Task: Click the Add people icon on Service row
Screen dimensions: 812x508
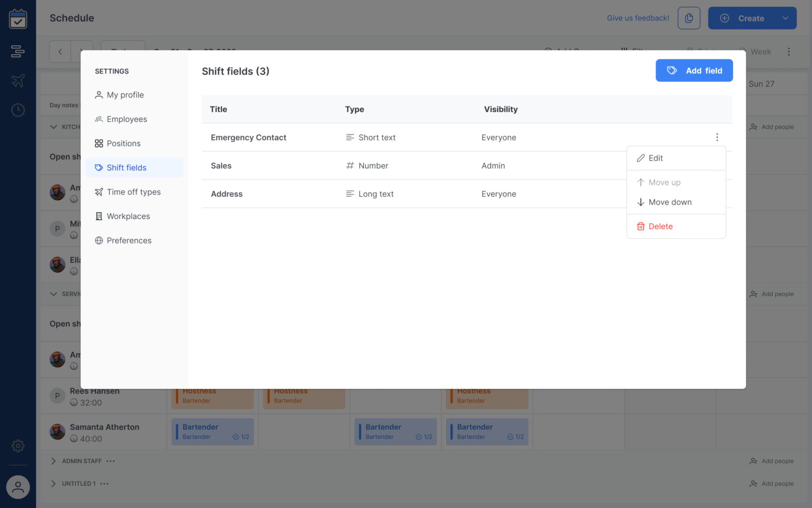Action: [x=753, y=294]
